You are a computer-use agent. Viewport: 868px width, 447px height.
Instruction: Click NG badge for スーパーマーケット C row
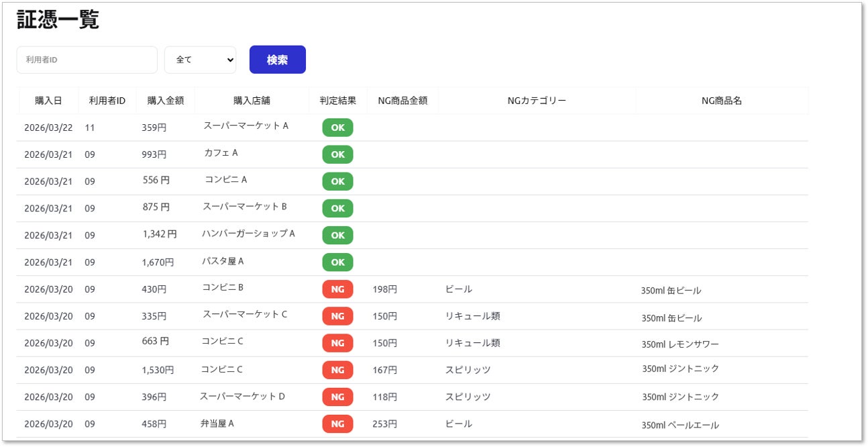[337, 316]
